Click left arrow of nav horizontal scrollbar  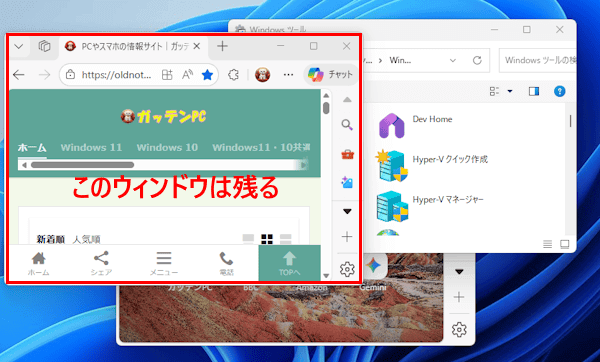coord(24,165)
